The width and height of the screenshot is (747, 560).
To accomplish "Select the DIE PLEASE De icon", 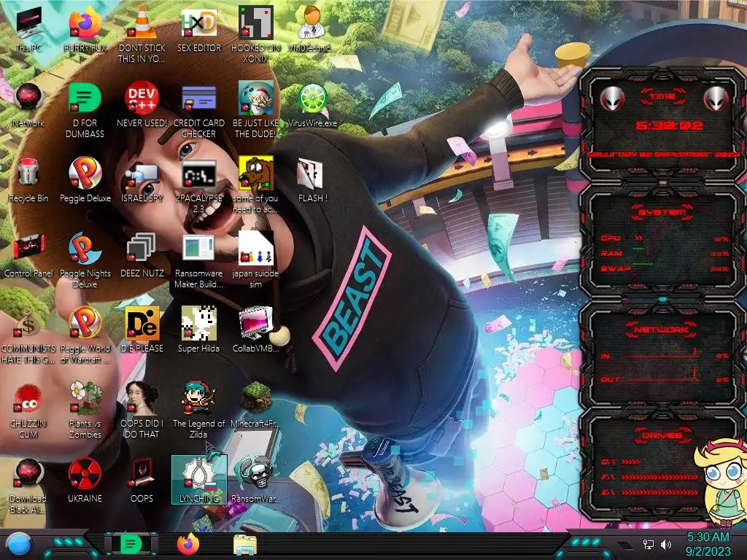I will pos(142,330).
